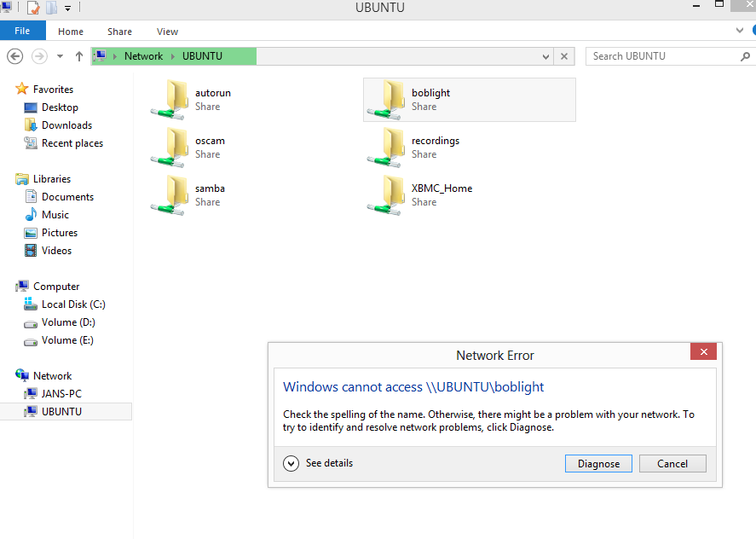Click the "XBMC_Home" share name

click(x=441, y=188)
